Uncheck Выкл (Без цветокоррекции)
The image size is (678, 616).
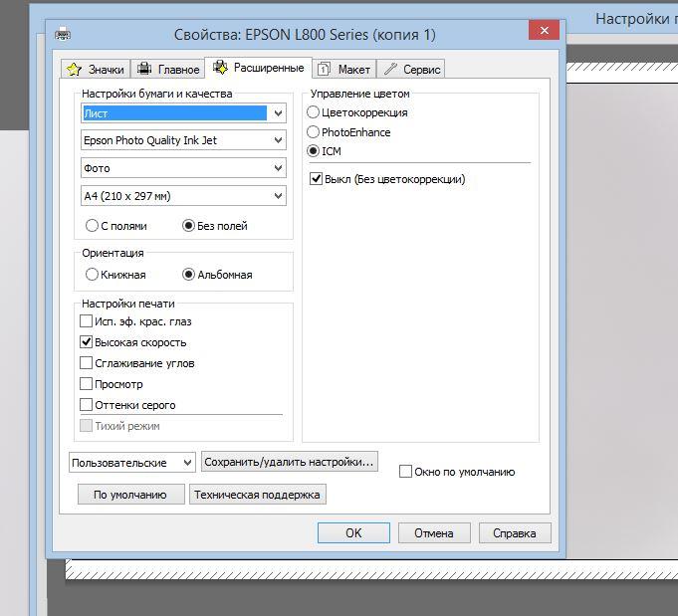[316, 178]
